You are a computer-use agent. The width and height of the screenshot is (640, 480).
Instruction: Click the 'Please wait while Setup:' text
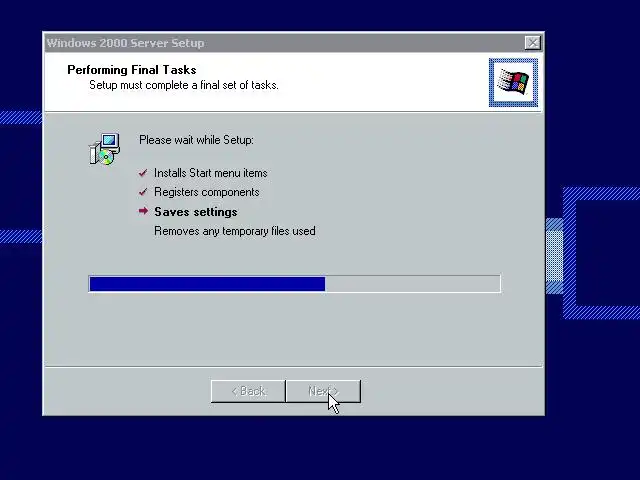pyautogui.click(x=196, y=140)
